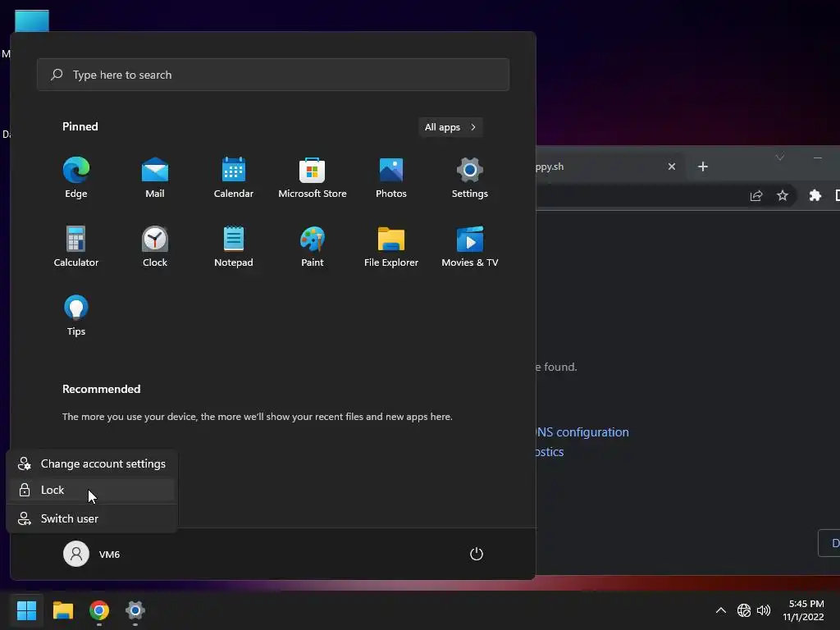Open the Clock app
The height and width of the screenshot is (630, 840).
pyautogui.click(x=155, y=247)
